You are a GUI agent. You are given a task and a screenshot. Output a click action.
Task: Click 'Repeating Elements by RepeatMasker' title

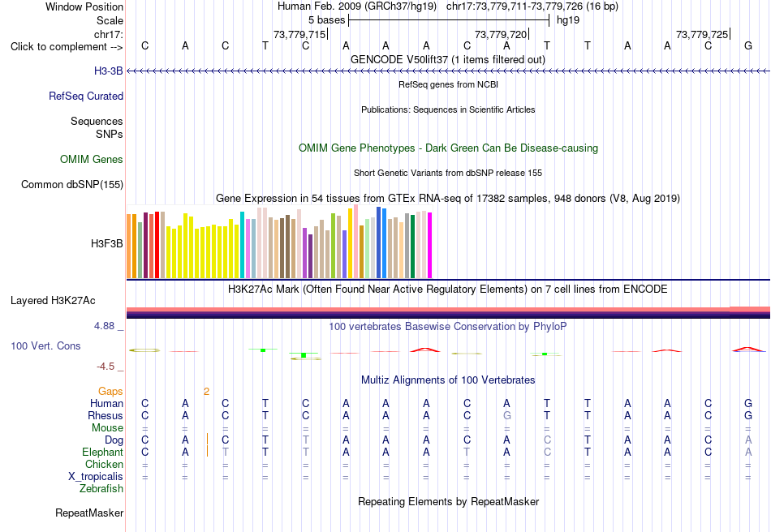click(448, 501)
